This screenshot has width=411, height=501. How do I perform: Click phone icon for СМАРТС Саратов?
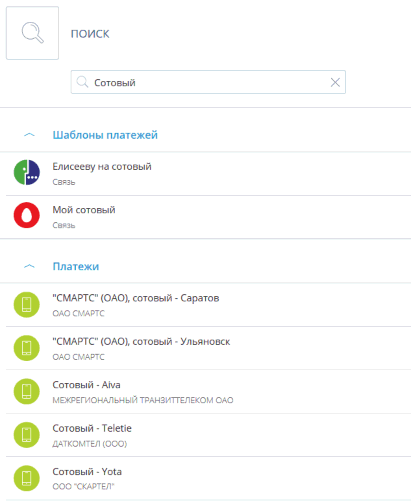[x=27, y=305]
